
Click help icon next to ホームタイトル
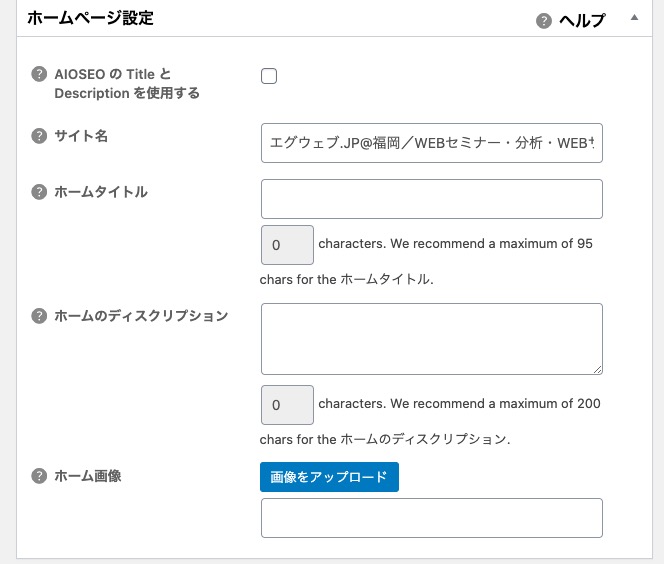click(x=40, y=192)
